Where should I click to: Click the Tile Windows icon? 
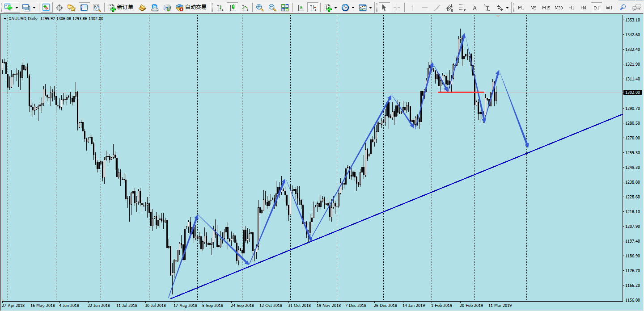tap(285, 8)
